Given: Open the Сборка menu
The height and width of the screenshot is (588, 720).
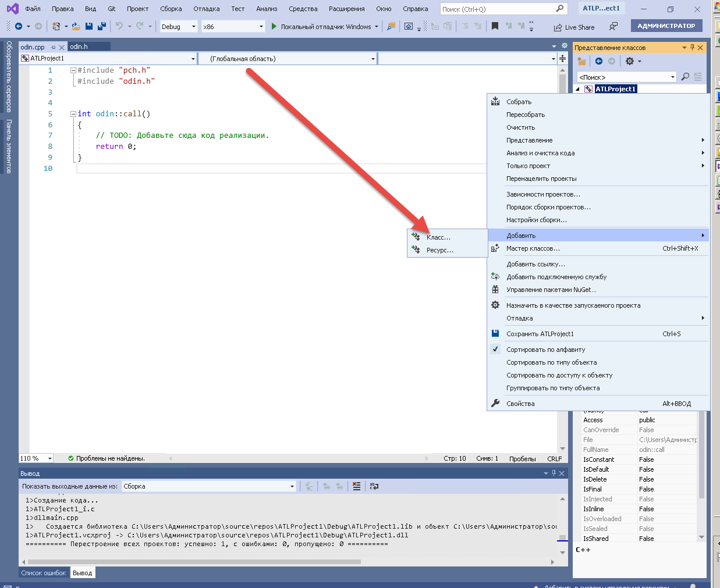Looking at the screenshot, I should [x=171, y=9].
